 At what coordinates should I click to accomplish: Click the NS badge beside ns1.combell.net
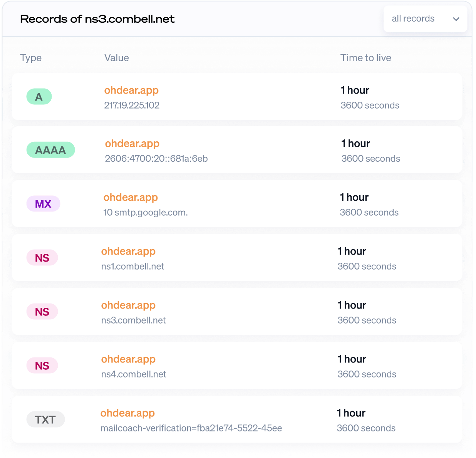(42, 258)
